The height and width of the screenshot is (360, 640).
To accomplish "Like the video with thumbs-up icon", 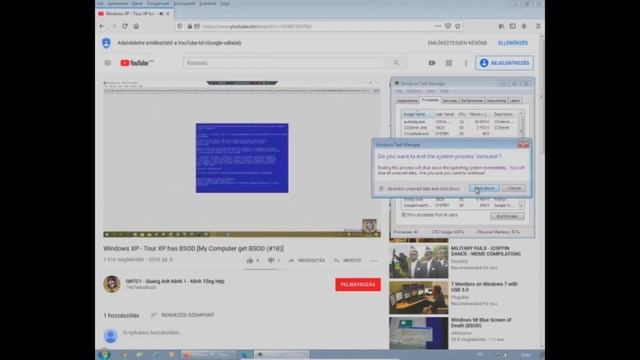I will tap(250, 260).
